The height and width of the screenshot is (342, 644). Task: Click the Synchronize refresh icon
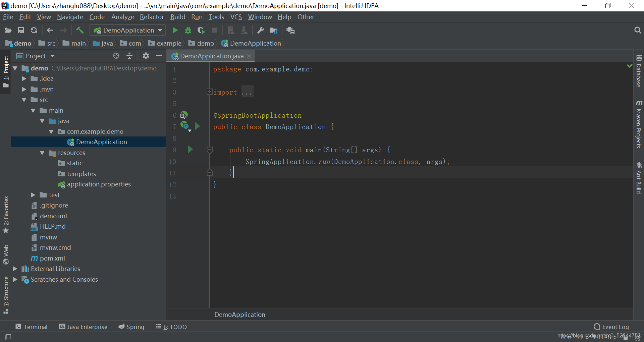(34, 31)
